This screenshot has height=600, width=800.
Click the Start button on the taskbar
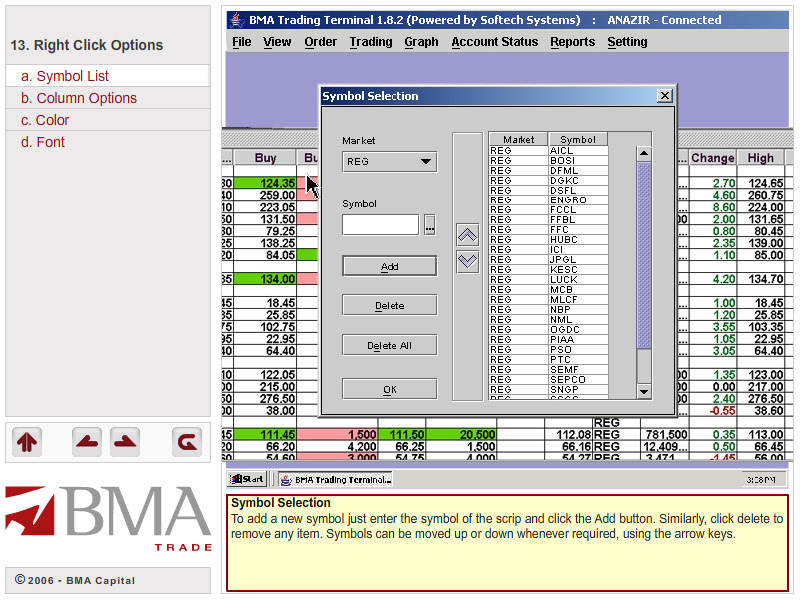pos(247,479)
